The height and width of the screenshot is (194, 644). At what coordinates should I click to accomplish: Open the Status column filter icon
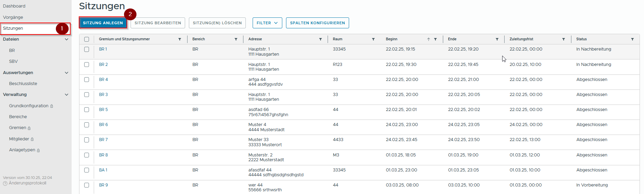(x=632, y=39)
